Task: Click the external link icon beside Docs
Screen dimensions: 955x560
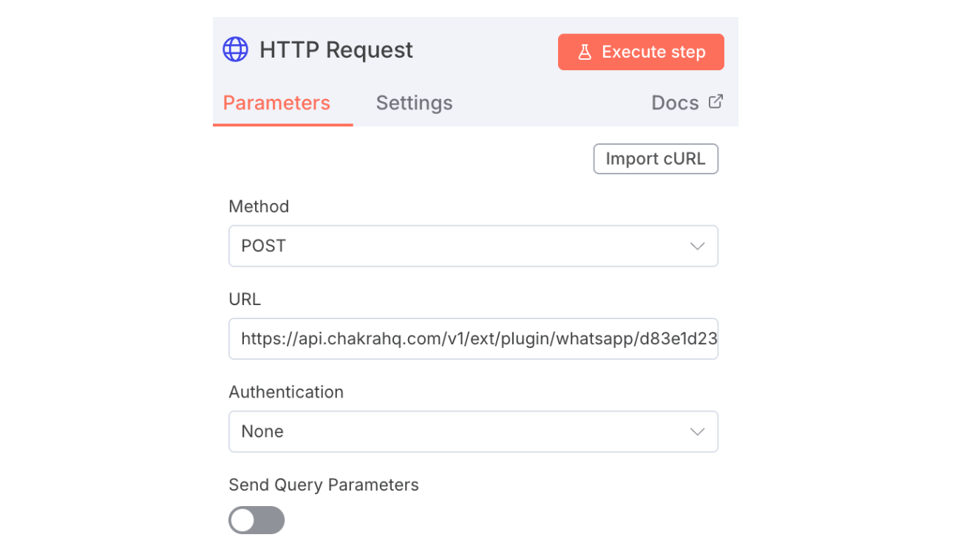Action: [716, 102]
